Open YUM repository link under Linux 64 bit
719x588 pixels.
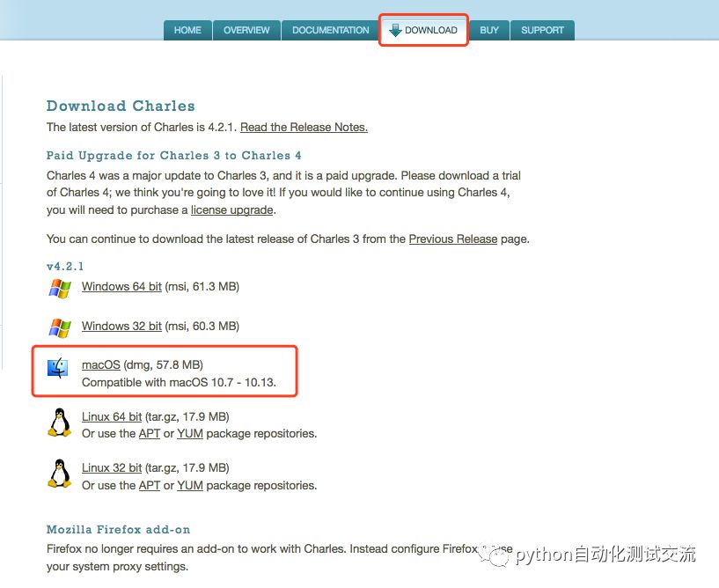pos(190,433)
